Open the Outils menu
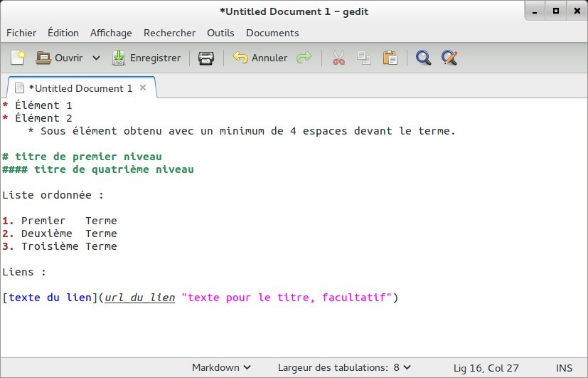Viewport: 588px width, 378px height. point(220,33)
